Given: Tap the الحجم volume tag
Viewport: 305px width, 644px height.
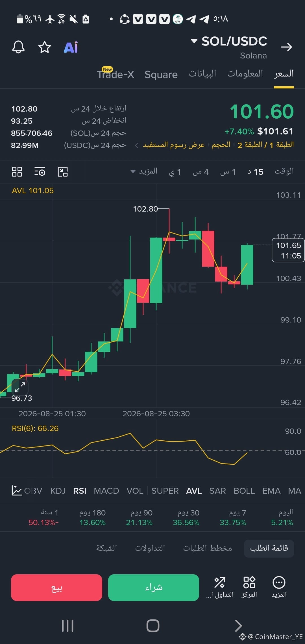Looking at the screenshot, I should (221, 145).
